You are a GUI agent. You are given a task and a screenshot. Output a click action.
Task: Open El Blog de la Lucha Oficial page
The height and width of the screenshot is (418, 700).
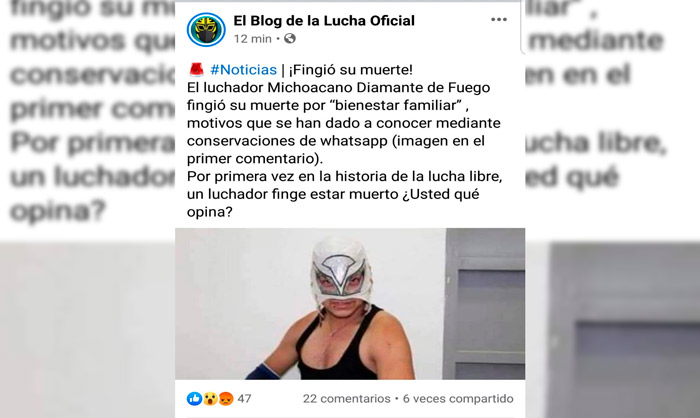(x=324, y=21)
